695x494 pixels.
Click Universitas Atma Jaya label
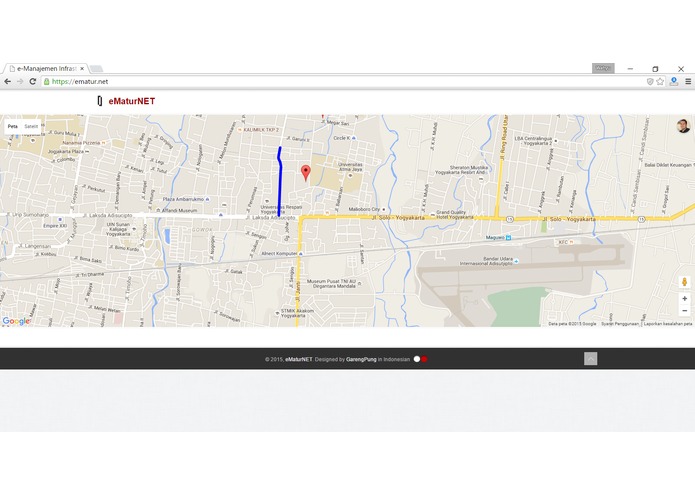(350, 167)
